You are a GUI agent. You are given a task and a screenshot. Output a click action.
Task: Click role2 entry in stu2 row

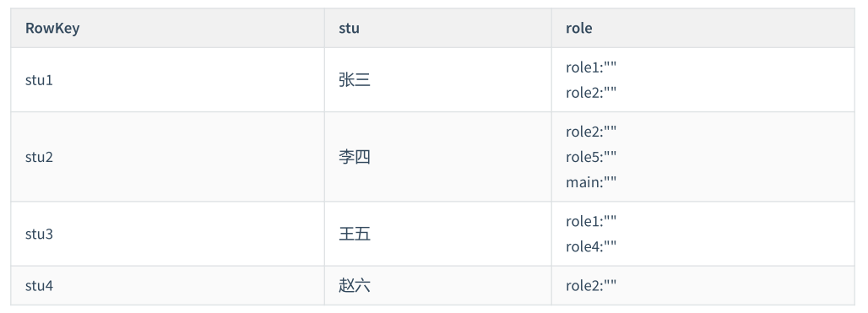(x=591, y=132)
